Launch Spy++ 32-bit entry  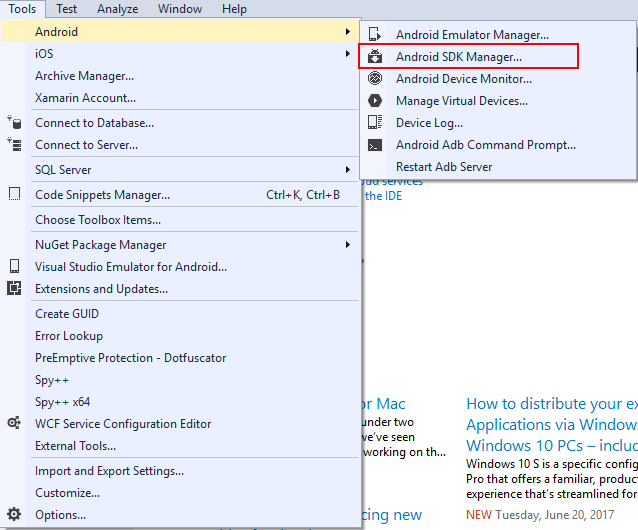pyautogui.click(x=180, y=380)
